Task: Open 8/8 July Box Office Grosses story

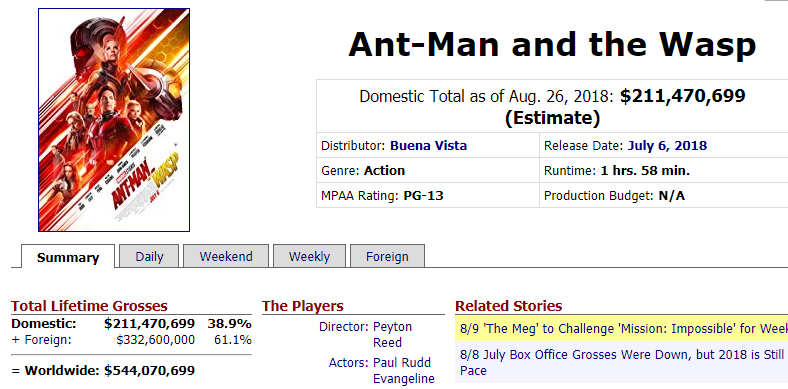Action: click(624, 362)
